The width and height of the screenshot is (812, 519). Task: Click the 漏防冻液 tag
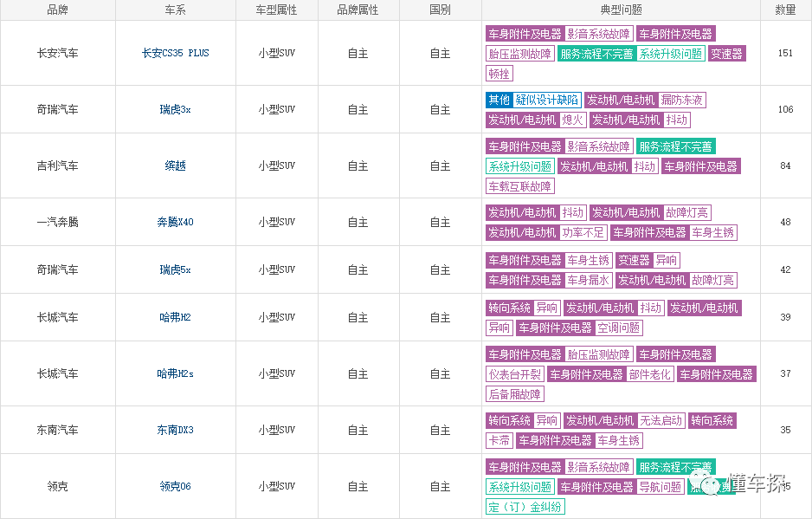pyautogui.click(x=681, y=100)
